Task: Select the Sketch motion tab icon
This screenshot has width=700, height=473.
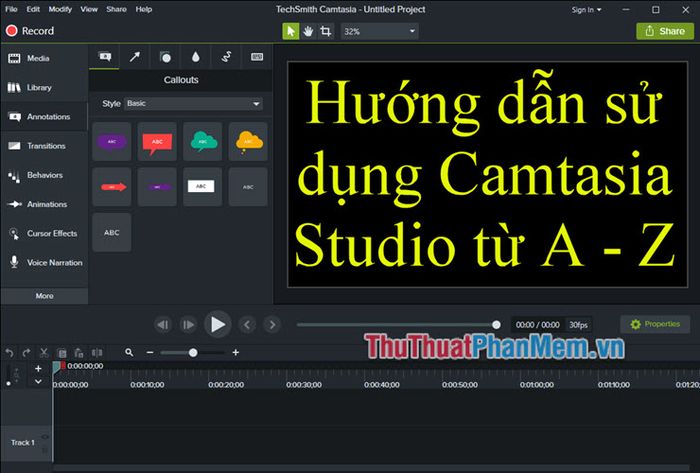Action: (x=226, y=57)
